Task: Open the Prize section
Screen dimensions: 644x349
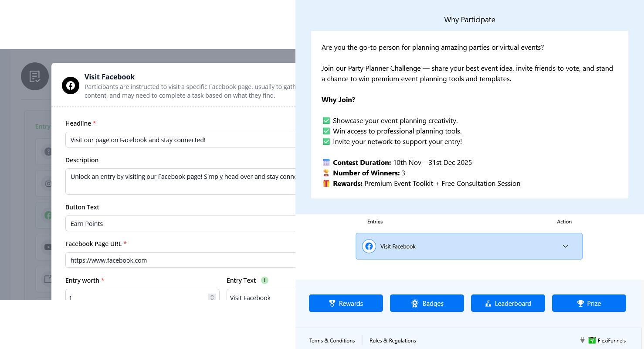Action: coord(589,303)
